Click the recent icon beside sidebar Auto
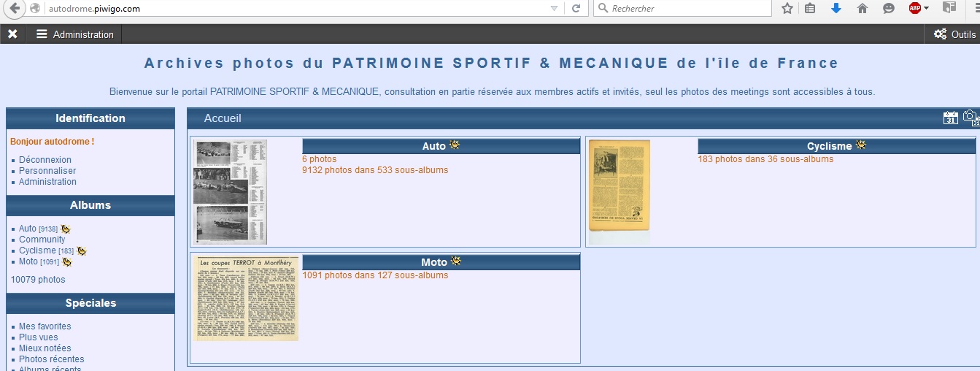Viewport: 980px width, 371px height. 66,229
